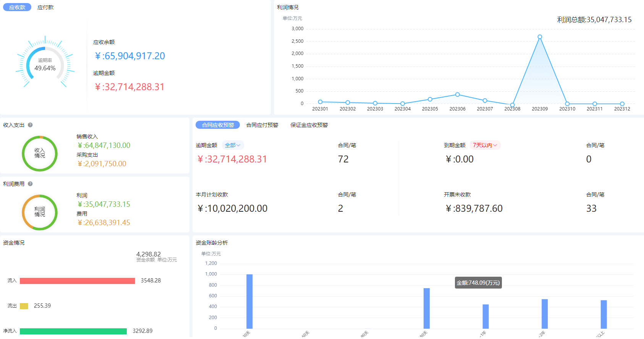644x339 pixels.
Task: Click the 利润情况 donut chart
Action: click(40, 212)
